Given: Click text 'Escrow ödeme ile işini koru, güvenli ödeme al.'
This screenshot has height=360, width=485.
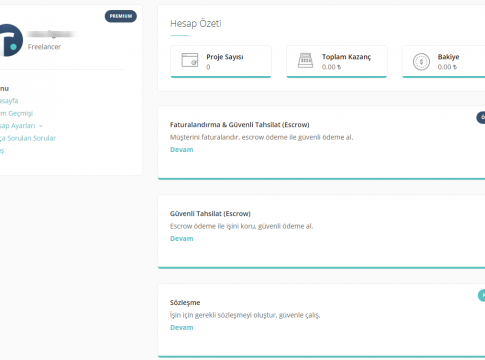Looking at the screenshot, I should (x=242, y=226).
